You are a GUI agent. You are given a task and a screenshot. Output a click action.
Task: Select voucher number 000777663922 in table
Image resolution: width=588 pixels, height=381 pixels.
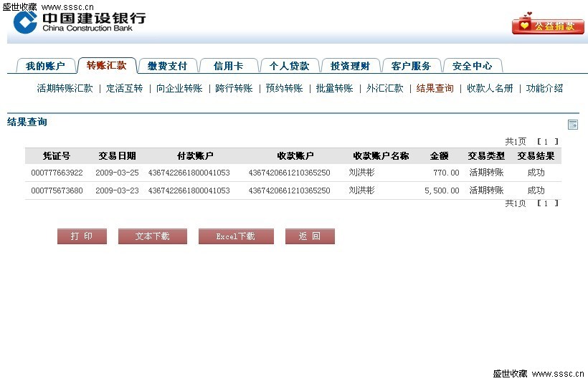(57, 173)
